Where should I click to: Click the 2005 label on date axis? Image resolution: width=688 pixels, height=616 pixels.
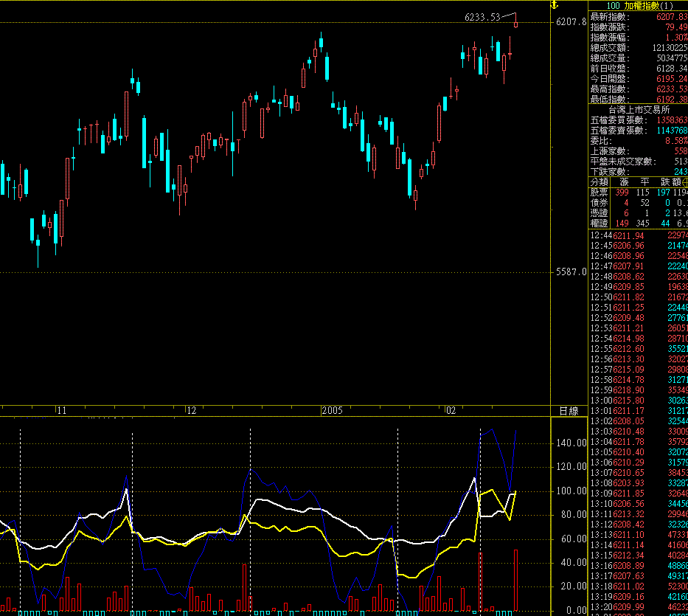tap(331, 411)
